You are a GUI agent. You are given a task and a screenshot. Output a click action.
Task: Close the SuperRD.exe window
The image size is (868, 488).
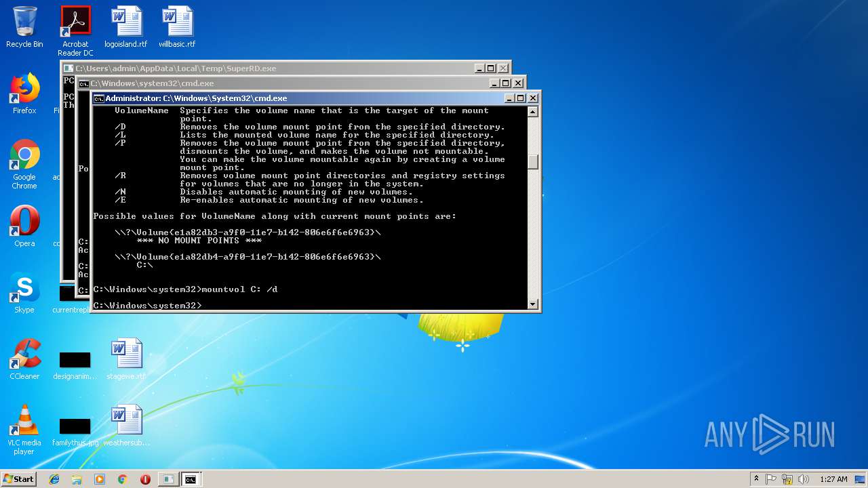502,68
